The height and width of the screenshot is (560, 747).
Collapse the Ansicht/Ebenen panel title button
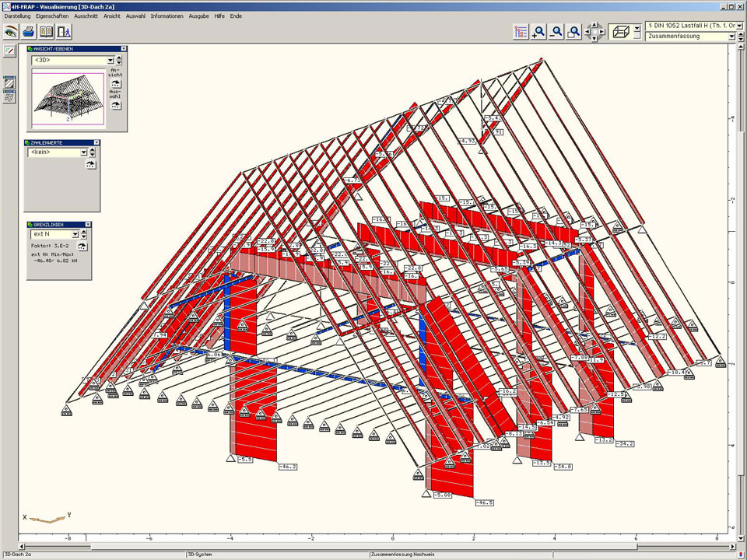122,48
